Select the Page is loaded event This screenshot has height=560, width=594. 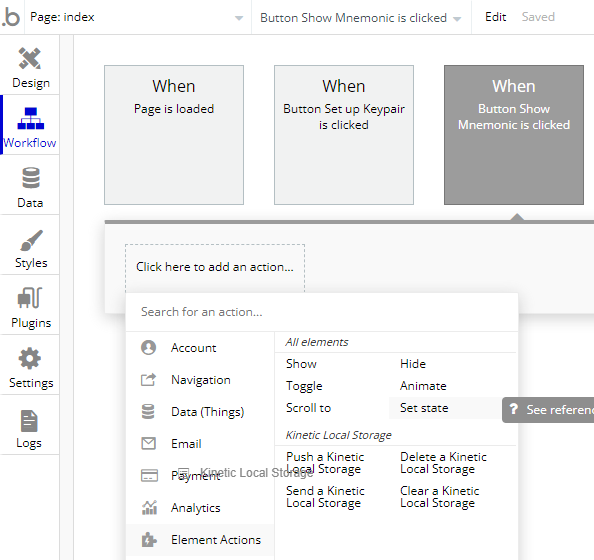(174, 135)
